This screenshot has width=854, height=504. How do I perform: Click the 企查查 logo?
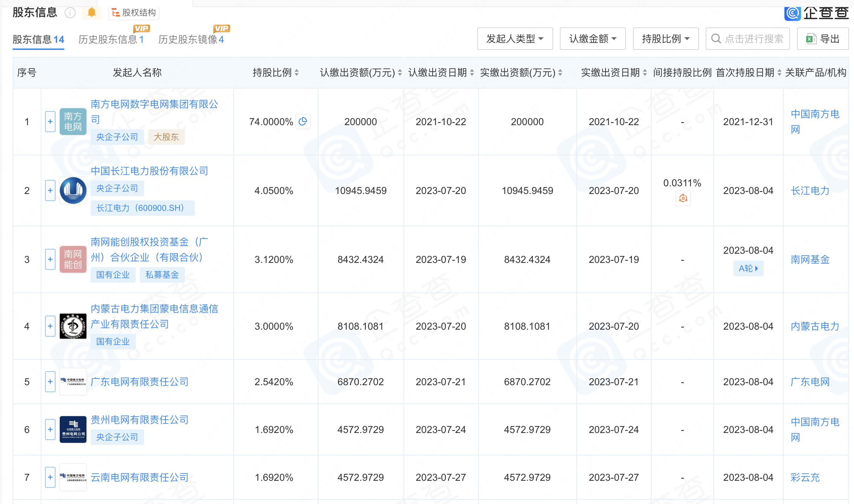coord(816,13)
